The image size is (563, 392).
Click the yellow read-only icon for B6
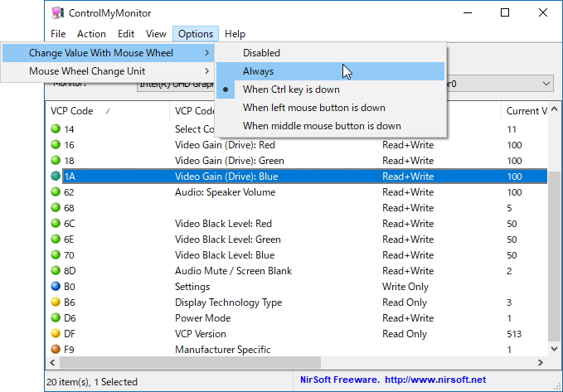[x=56, y=302]
